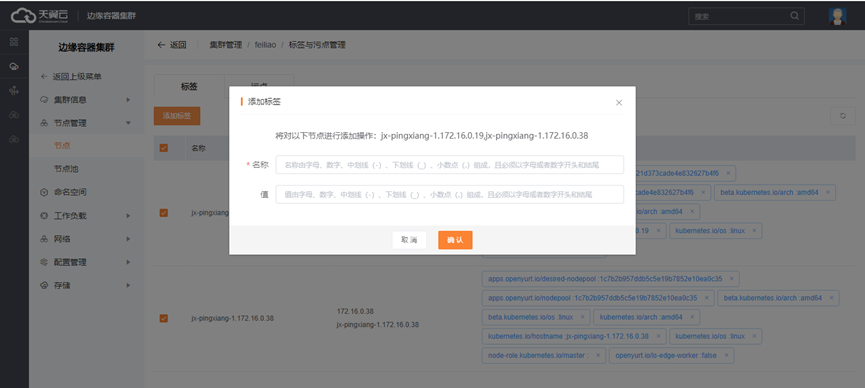Select the highlighted cloud icon in left rail
Viewport: 865px width, 388px height.
tap(14, 66)
